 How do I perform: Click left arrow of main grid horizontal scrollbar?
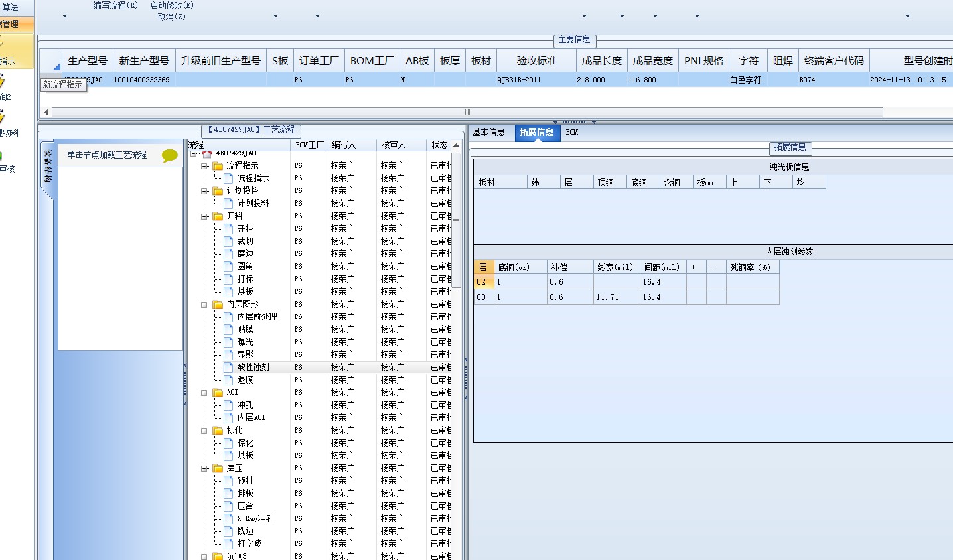click(46, 113)
